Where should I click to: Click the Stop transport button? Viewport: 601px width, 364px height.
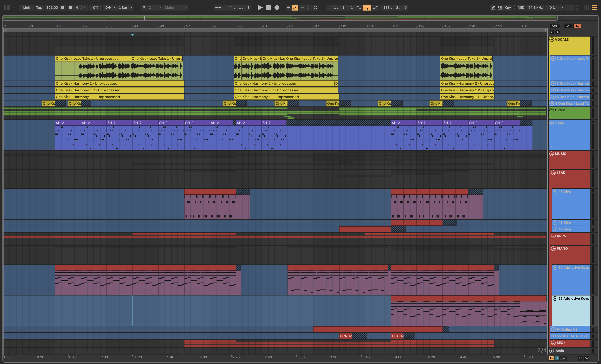[x=269, y=8]
